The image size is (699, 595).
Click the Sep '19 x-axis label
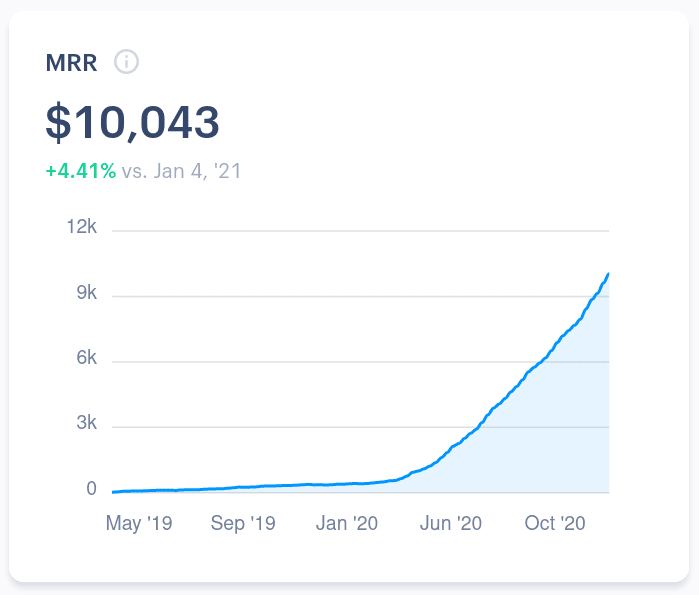click(242, 523)
